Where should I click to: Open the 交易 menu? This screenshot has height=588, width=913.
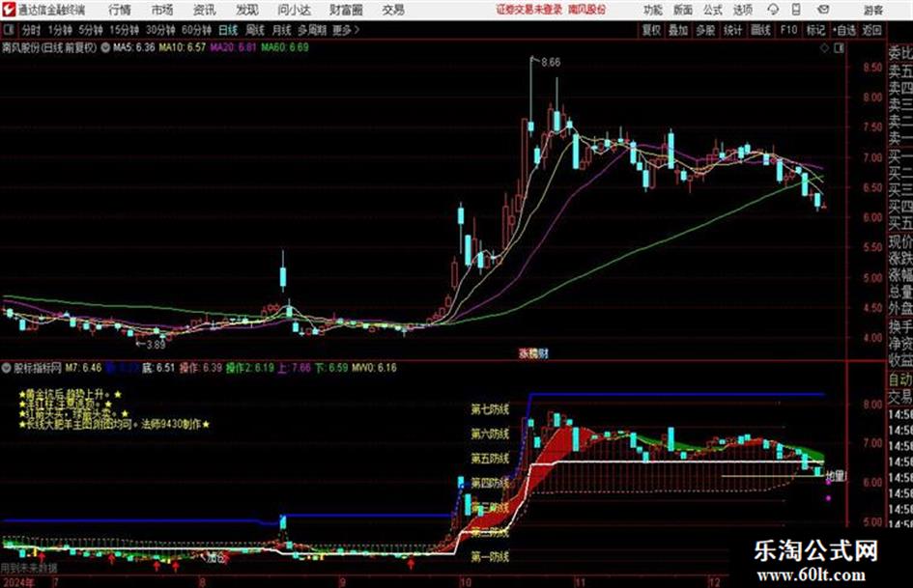click(x=393, y=10)
